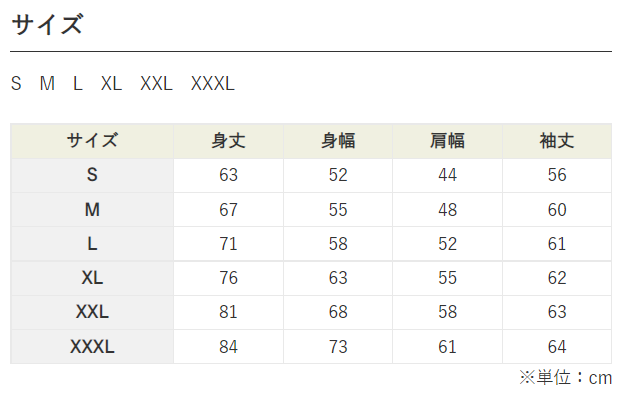This screenshot has height=408, width=627.
Task: Select the XXL row label in table
Action: 92,312
